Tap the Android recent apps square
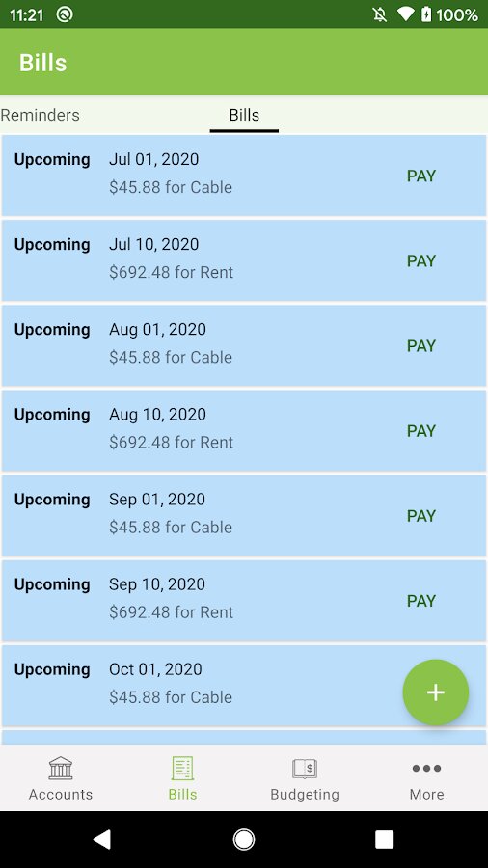Image resolution: width=488 pixels, height=868 pixels. 385,839
